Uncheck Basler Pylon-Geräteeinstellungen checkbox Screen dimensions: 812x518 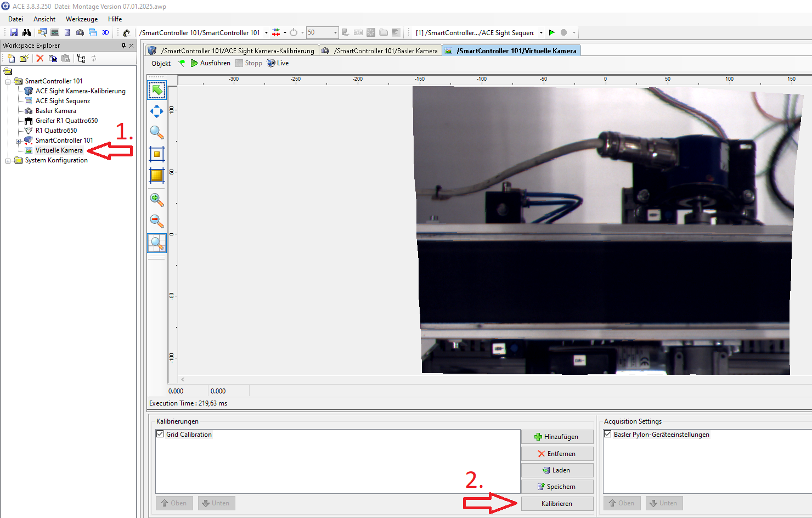click(x=608, y=434)
